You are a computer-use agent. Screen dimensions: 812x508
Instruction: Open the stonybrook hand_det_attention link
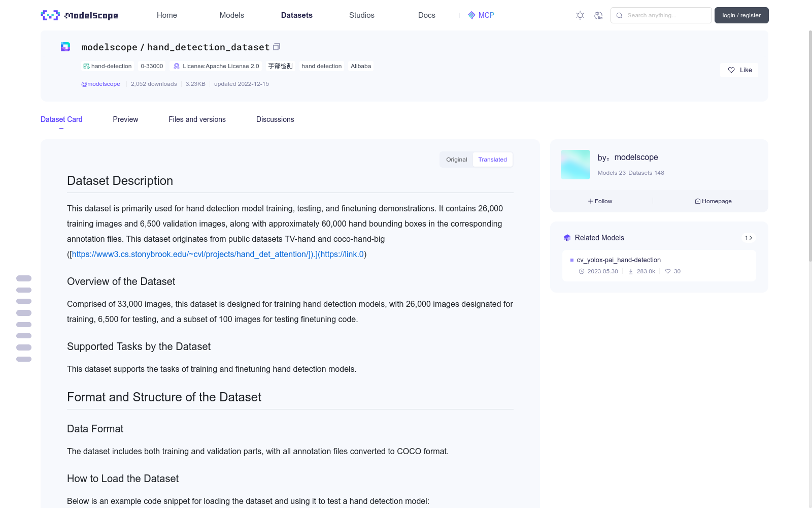click(192, 254)
